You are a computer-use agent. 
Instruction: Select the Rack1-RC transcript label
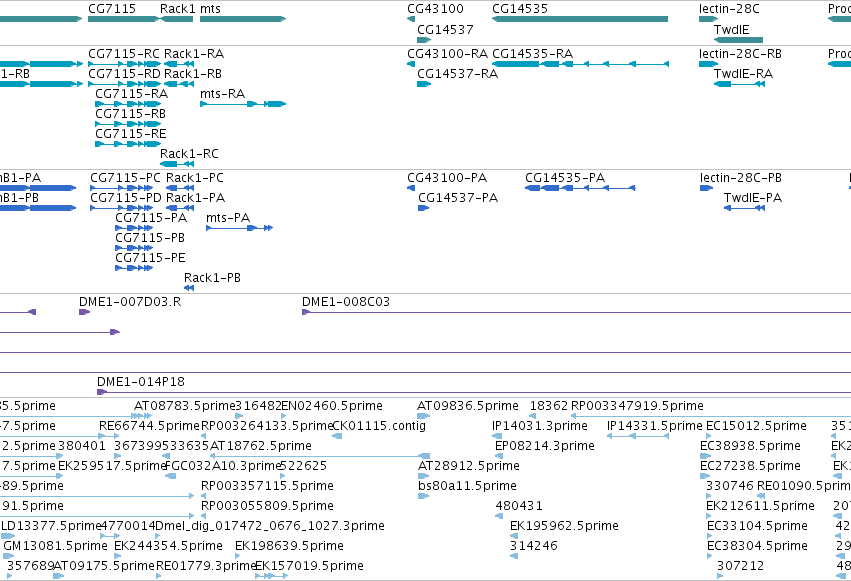[x=189, y=154]
